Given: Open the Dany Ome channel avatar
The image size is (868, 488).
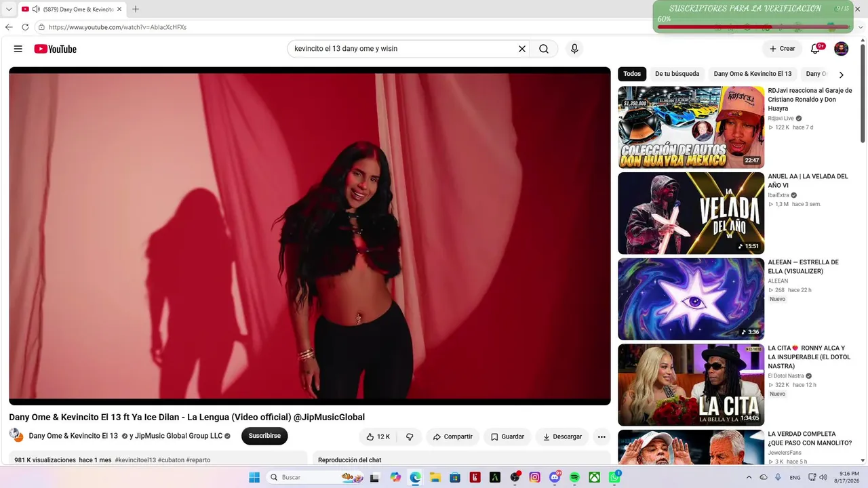Looking at the screenshot, I should 16,435.
